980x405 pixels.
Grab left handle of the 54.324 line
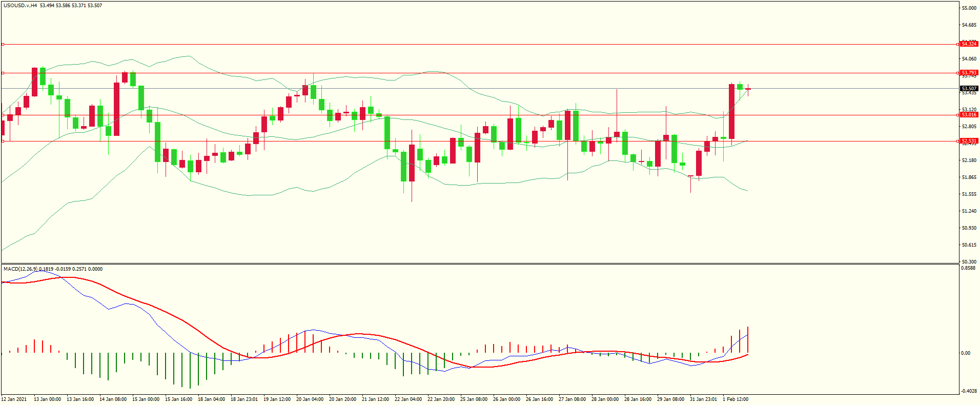(3, 45)
